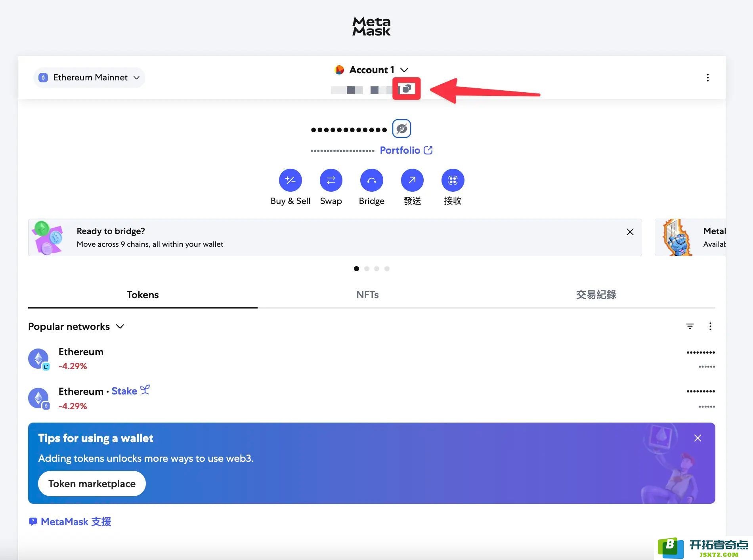Click the Account 1 avatar icon
This screenshot has height=560, width=753.
(339, 70)
